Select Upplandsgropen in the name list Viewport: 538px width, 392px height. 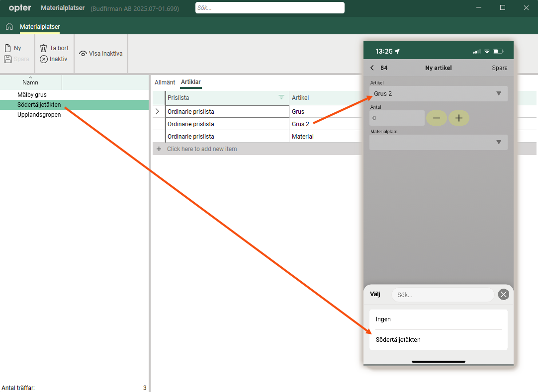[39, 115]
